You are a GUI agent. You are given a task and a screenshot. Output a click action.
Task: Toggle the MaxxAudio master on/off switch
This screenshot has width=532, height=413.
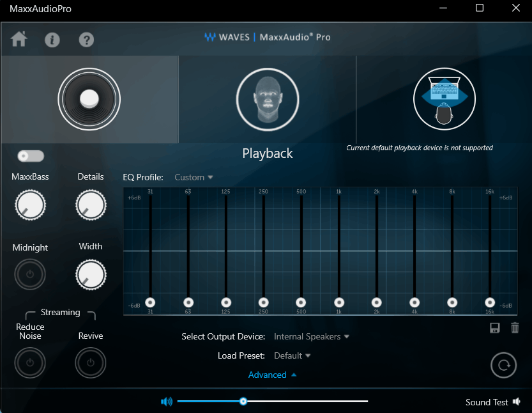pos(31,156)
